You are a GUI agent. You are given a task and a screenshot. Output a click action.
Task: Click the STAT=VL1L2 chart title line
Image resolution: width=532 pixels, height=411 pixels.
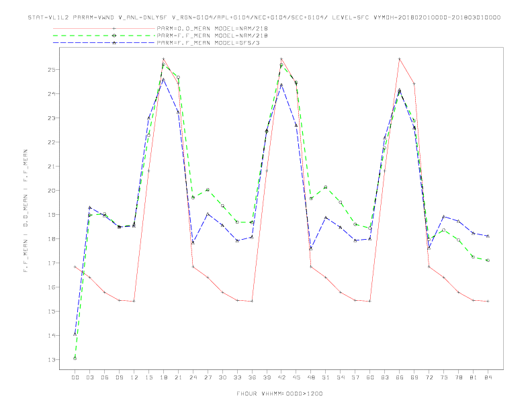pos(264,17)
